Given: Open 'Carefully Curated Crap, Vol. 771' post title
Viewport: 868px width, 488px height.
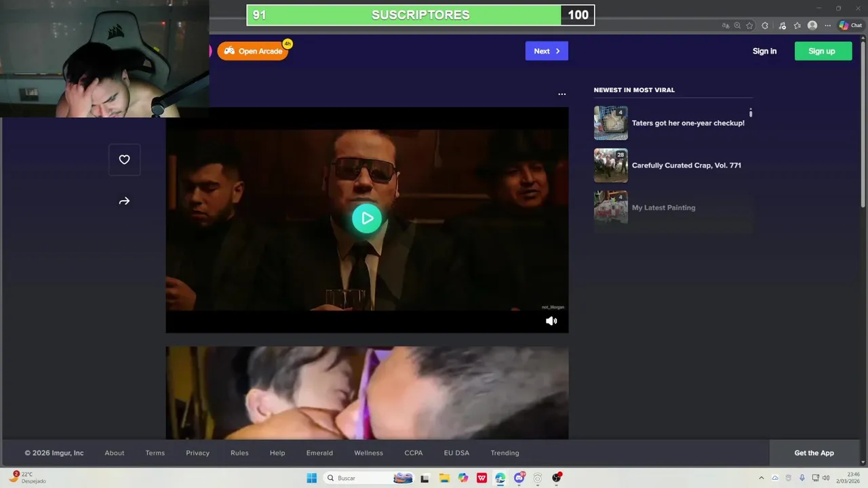Looking at the screenshot, I should [686, 165].
